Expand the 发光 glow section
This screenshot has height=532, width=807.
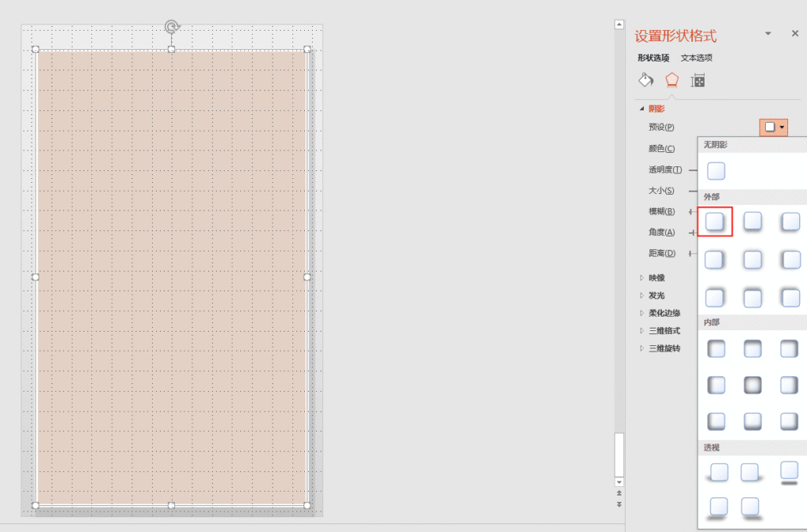(x=656, y=296)
